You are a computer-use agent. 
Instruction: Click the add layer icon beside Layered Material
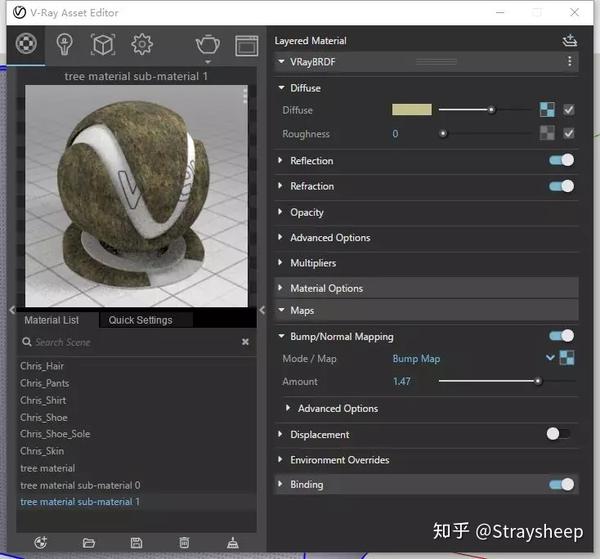(x=570, y=41)
